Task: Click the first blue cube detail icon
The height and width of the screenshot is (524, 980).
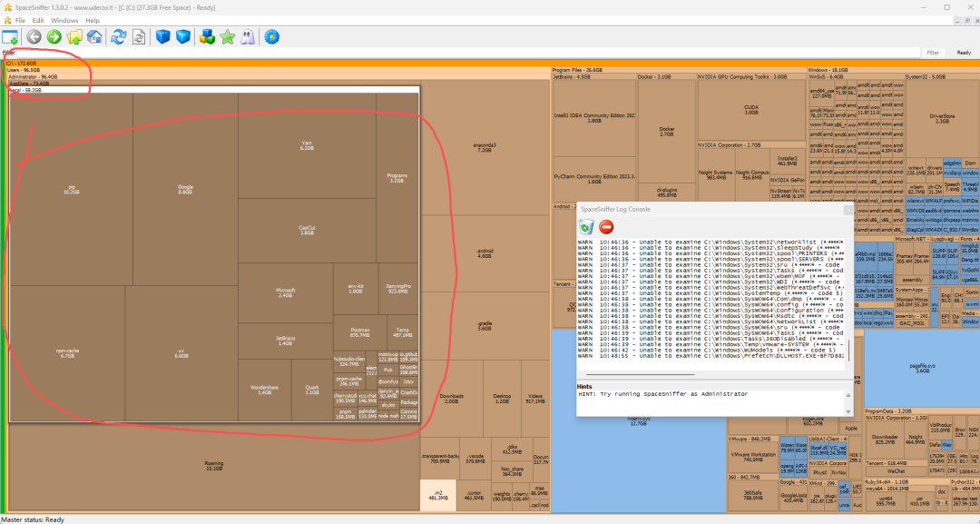Action: pos(163,37)
